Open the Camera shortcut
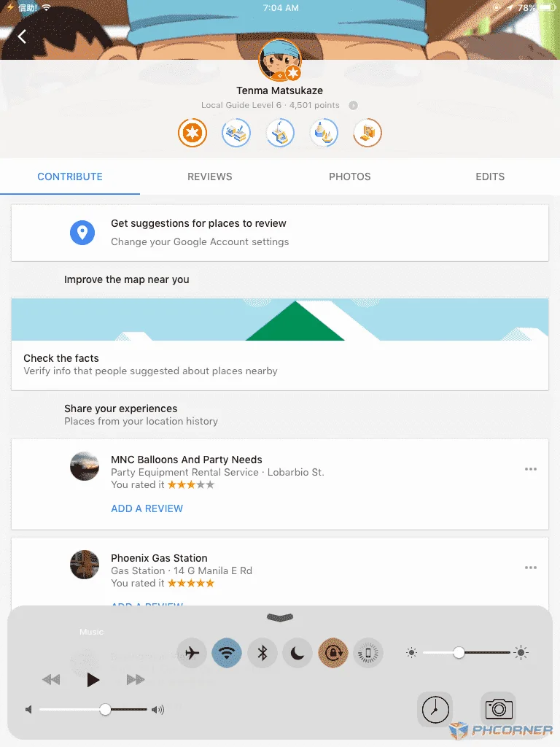This screenshot has width=560, height=747. pos(499,708)
